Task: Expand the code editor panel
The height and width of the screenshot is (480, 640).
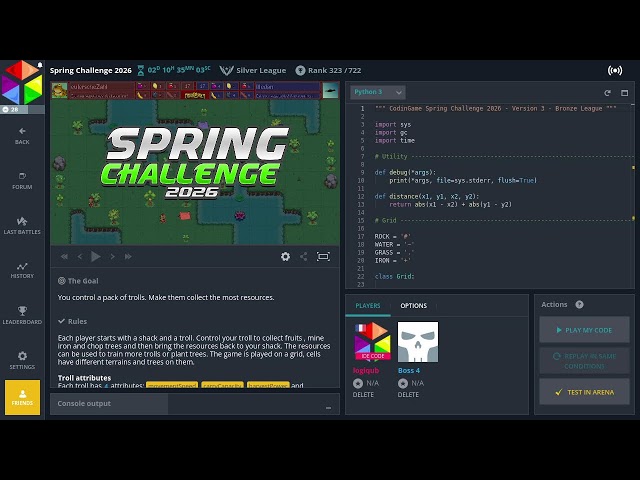Action: [x=624, y=93]
